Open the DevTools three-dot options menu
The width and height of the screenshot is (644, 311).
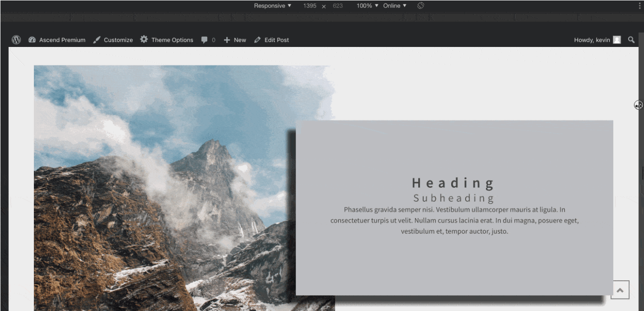[639, 6]
